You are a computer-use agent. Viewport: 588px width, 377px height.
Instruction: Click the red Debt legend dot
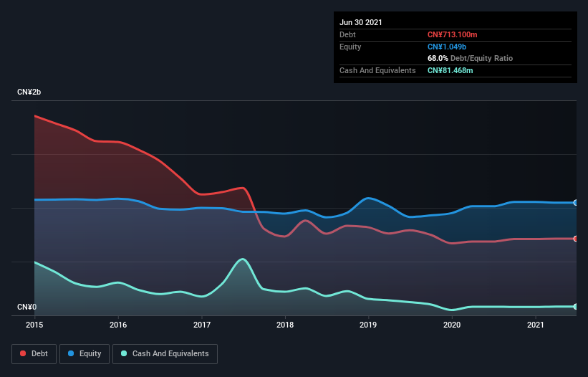click(x=23, y=353)
